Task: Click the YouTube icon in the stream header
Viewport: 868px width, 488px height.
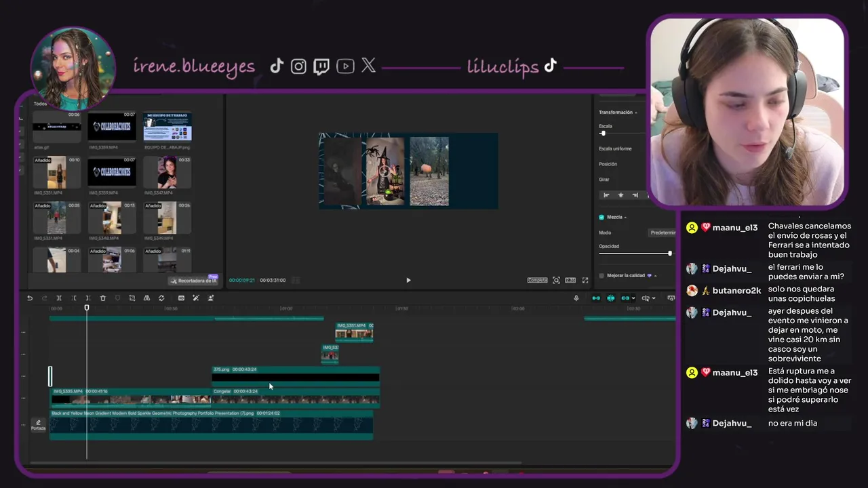Action: pyautogui.click(x=345, y=66)
